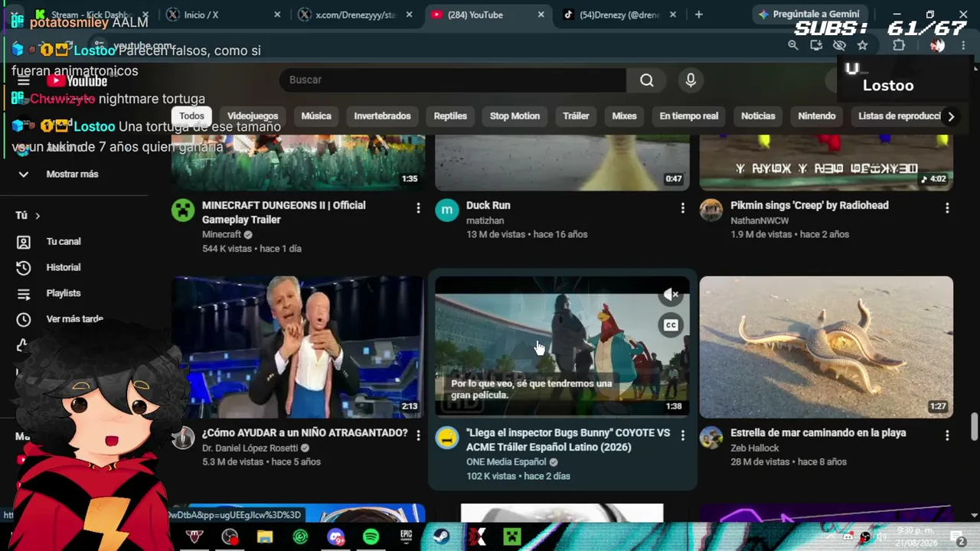980x551 pixels.
Task: Unmute the Coyote vs Acme preview
Action: pyautogui.click(x=671, y=295)
